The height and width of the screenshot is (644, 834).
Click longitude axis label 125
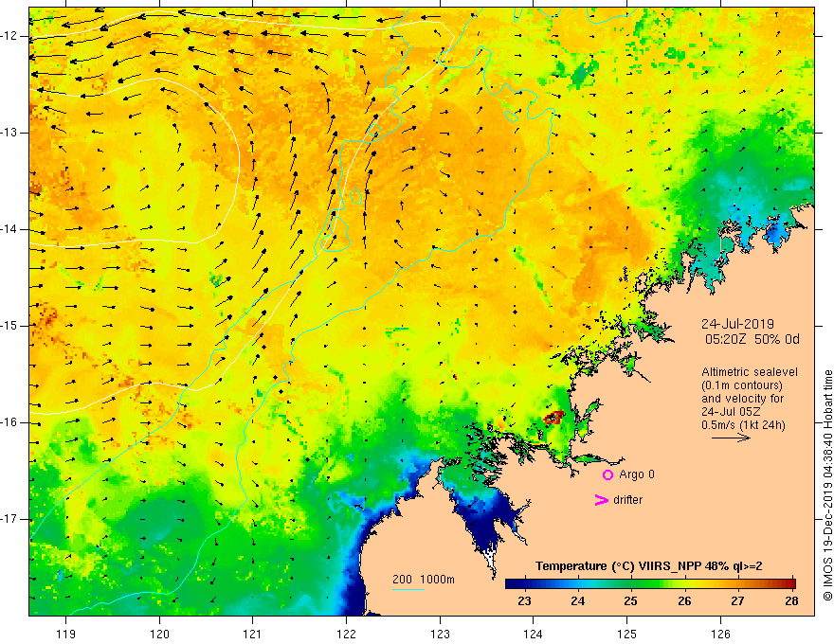(x=626, y=634)
